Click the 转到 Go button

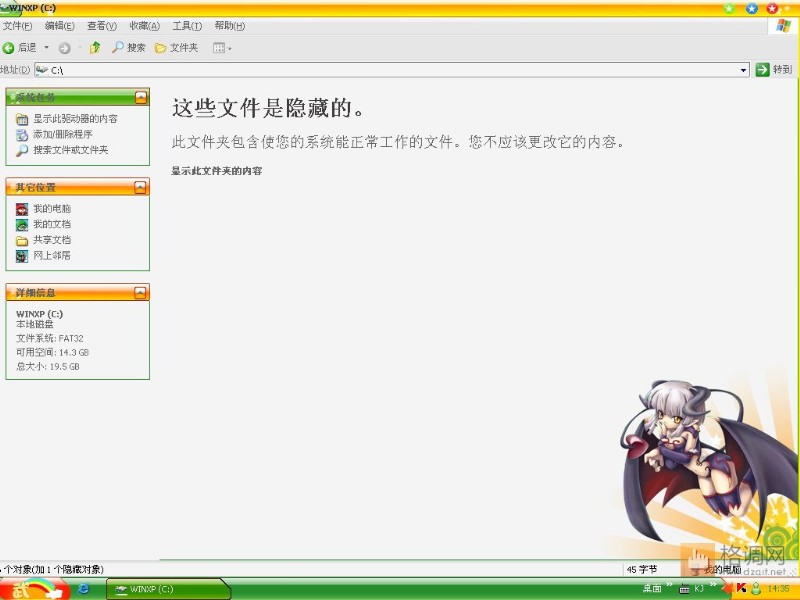point(774,69)
